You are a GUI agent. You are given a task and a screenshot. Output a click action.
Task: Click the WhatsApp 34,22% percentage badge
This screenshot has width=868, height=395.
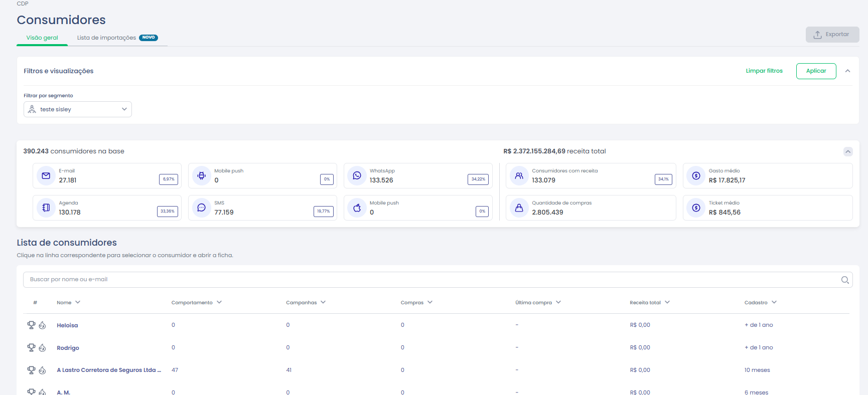coord(478,179)
